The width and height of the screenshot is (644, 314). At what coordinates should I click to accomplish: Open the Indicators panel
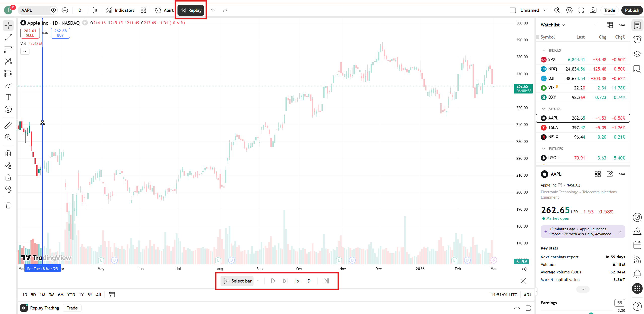click(x=120, y=10)
